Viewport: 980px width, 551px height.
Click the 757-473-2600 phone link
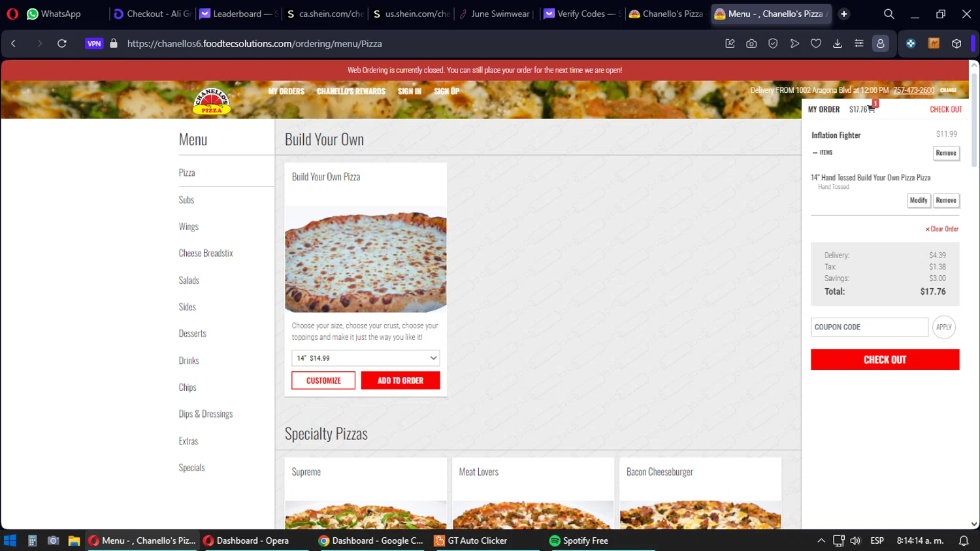(913, 90)
